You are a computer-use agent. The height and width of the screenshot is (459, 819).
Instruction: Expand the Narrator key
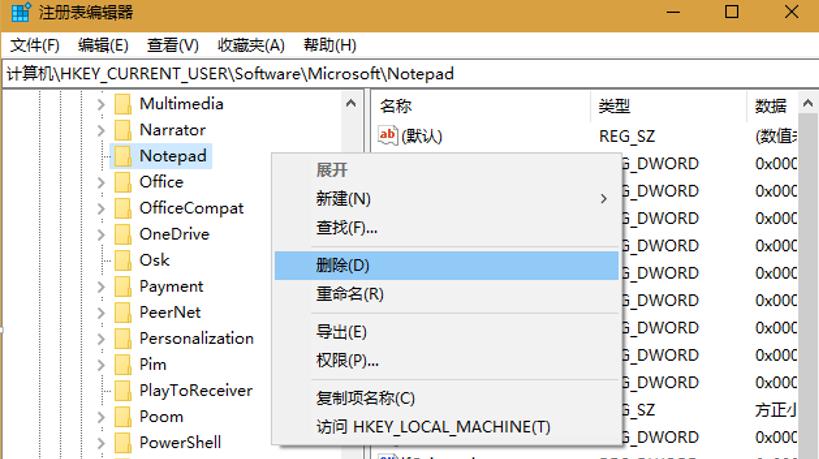[101, 131]
